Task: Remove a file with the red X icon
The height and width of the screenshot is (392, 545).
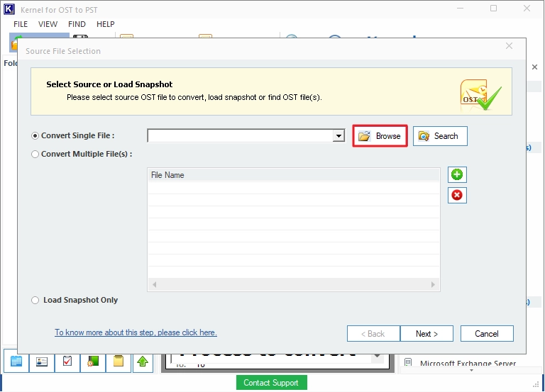Action: pos(457,195)
